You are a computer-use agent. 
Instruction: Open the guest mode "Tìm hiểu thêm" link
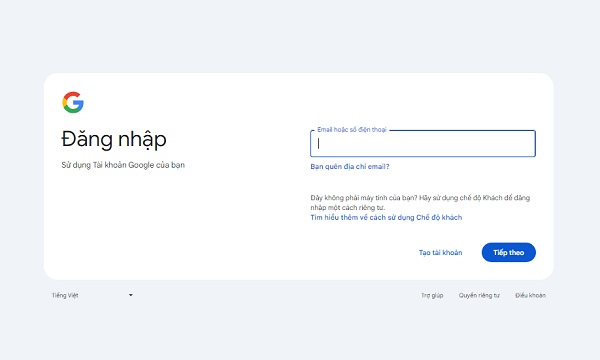[386, 217]
